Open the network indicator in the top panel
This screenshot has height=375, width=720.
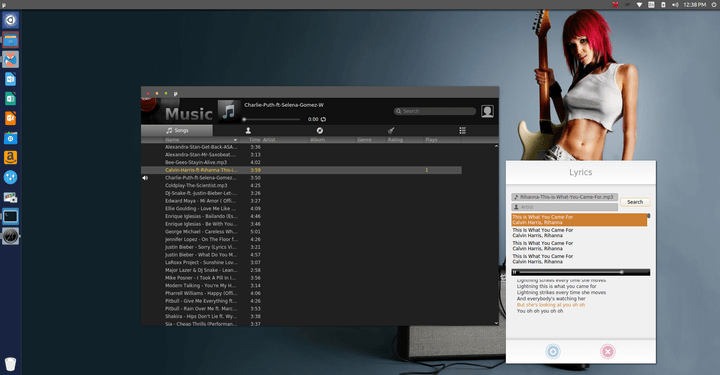(639, 5)
